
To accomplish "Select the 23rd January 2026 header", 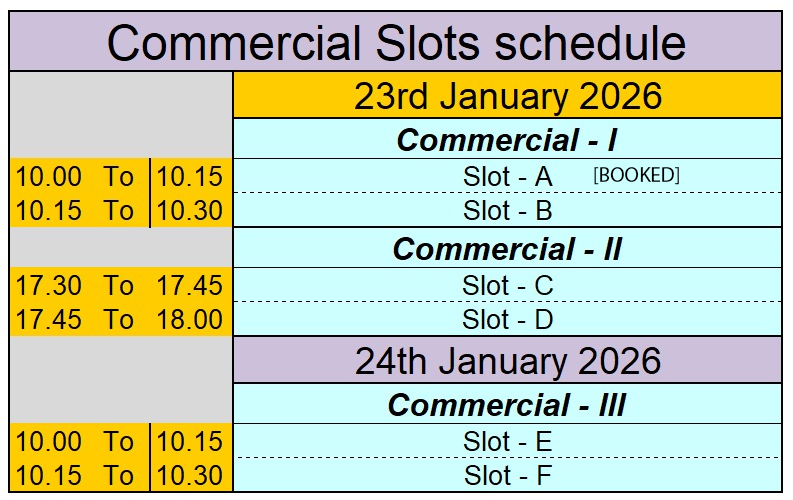I will pos(507,96).
